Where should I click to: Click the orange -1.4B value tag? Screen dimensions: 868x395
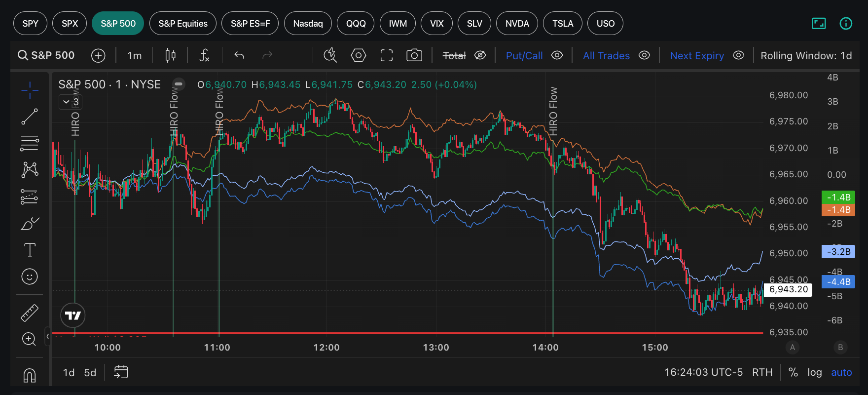pyautogui.click(x=838, y=210)
